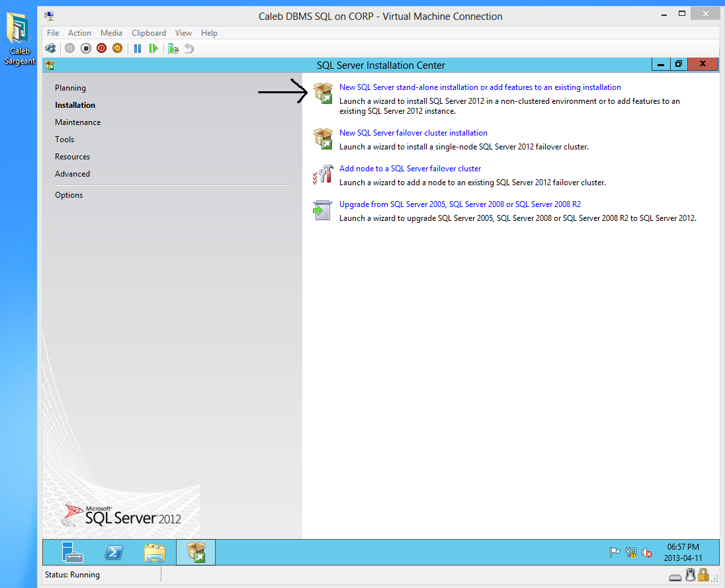Select the Installation category
Screen dimensions: 725x588
(75, 105)
